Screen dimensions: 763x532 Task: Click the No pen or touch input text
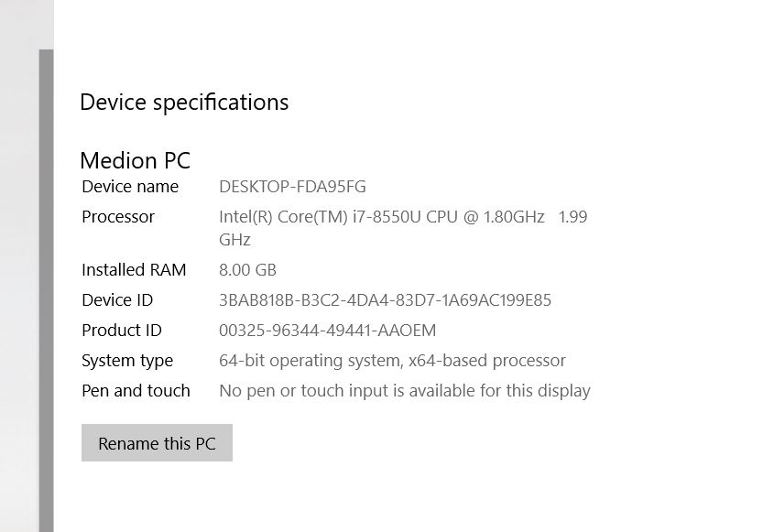(404, 391)
